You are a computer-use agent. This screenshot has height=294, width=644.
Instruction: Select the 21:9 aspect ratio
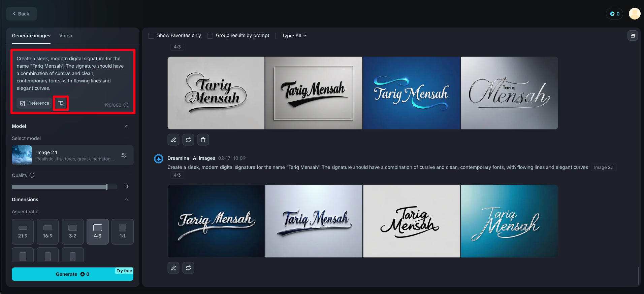coord(23,231)
